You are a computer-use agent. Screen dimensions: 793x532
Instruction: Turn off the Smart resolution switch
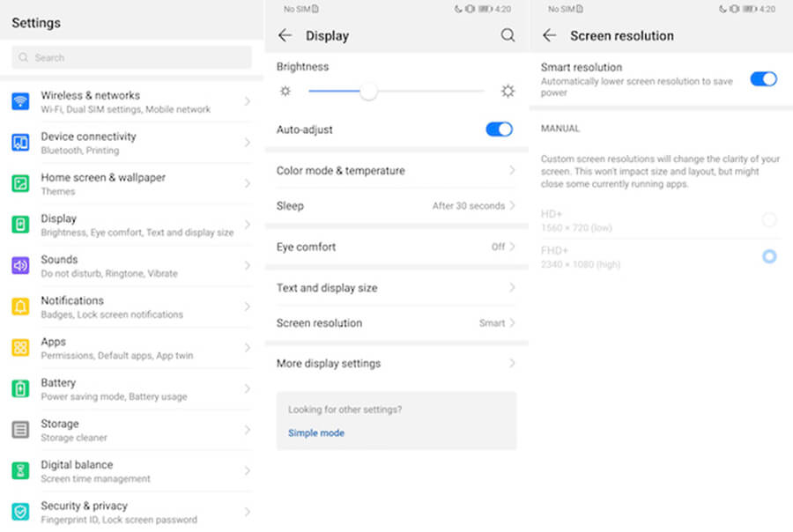763,79
